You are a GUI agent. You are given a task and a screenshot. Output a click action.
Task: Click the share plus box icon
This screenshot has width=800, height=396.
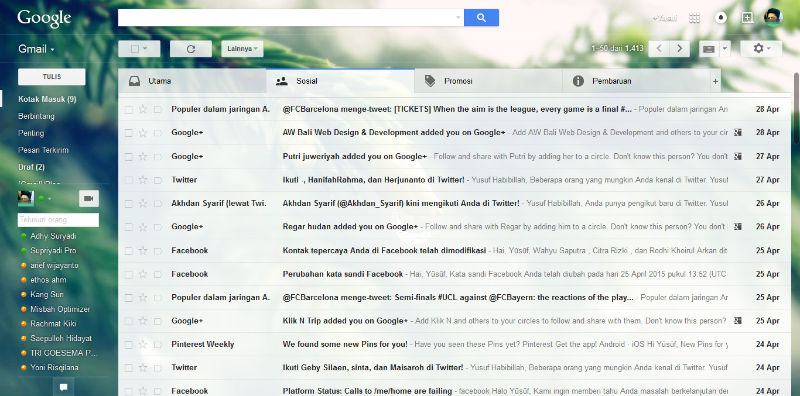pos(747,18)
